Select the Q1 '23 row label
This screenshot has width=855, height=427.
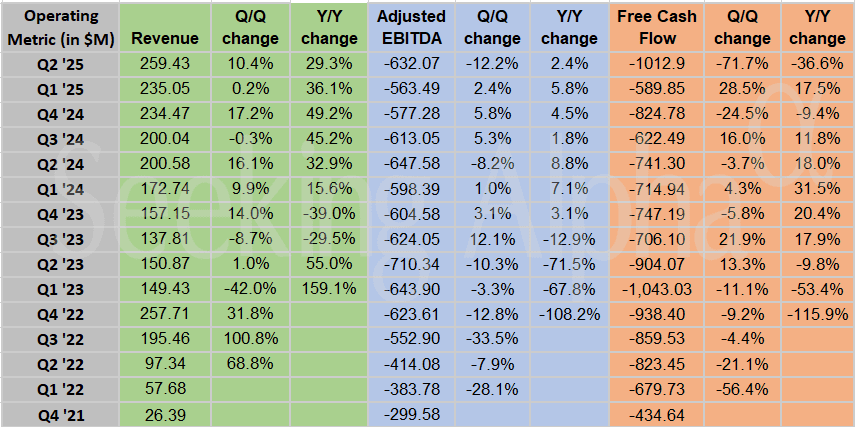tap(59, 289)
